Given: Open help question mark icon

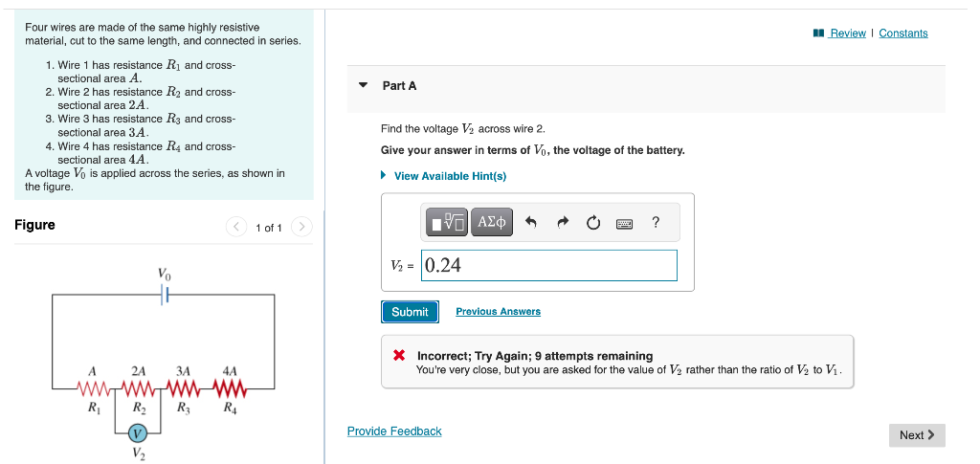Looking at the screenshot, I should pyautogui.click(x=655, y=222).
